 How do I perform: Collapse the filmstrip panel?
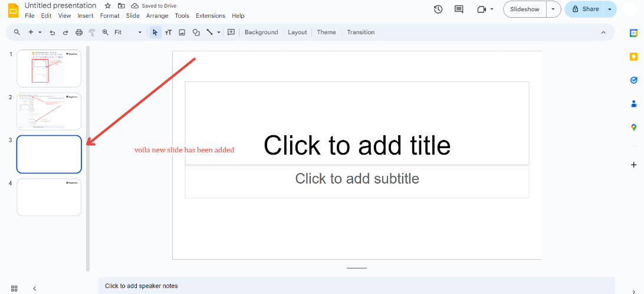[34, 288]
